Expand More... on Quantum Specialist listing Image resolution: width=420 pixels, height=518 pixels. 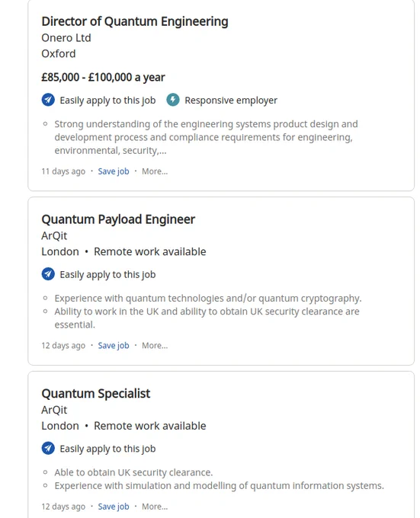[155, 507]
